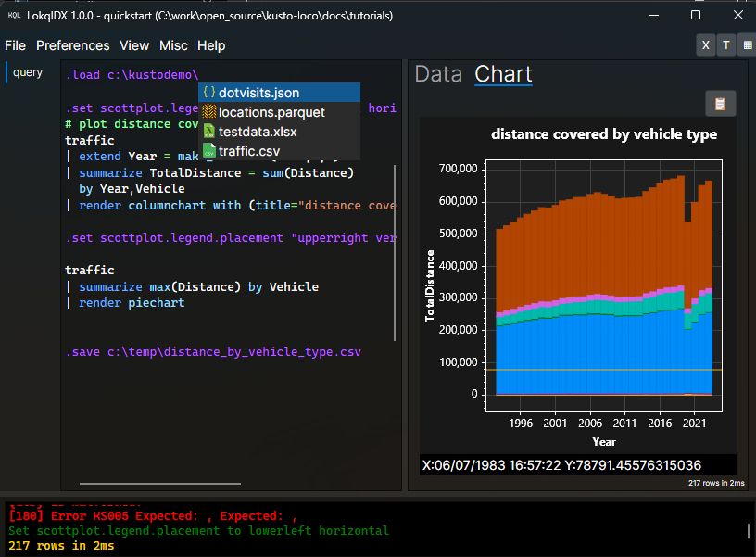
Task: Click the render piechart line
Action: [x=125, y=303]
